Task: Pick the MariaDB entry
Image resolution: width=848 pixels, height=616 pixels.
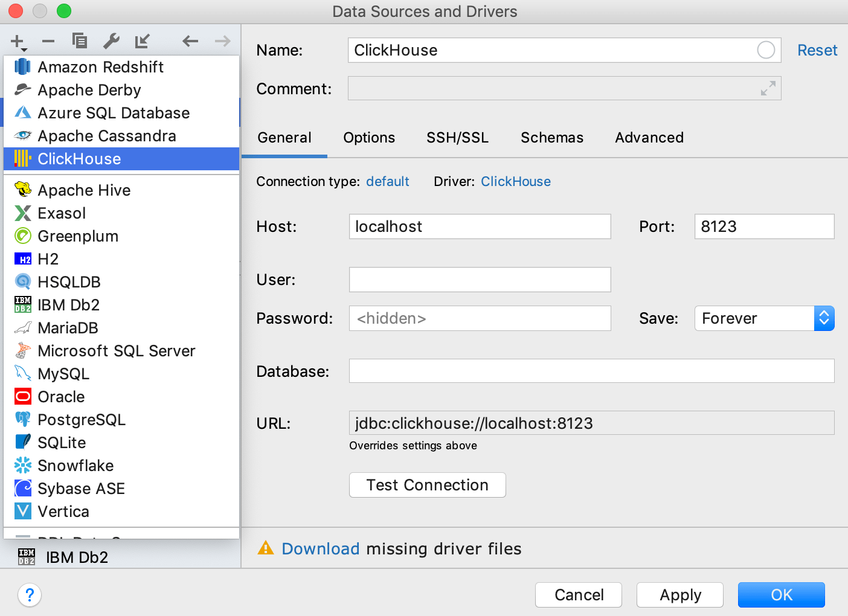Action: coord(121,328)
